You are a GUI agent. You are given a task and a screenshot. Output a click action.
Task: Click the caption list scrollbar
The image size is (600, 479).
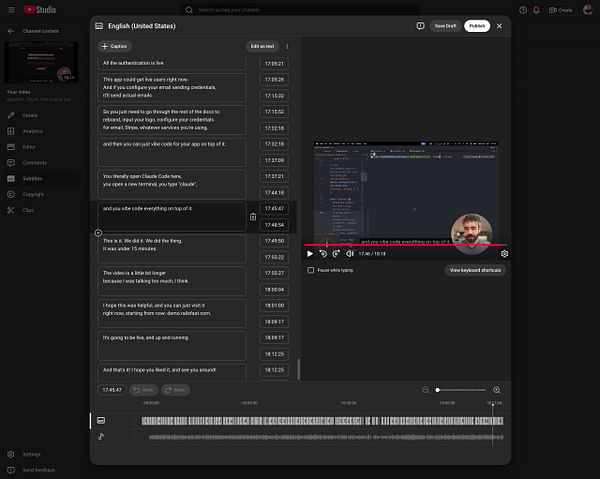point(298,369)
